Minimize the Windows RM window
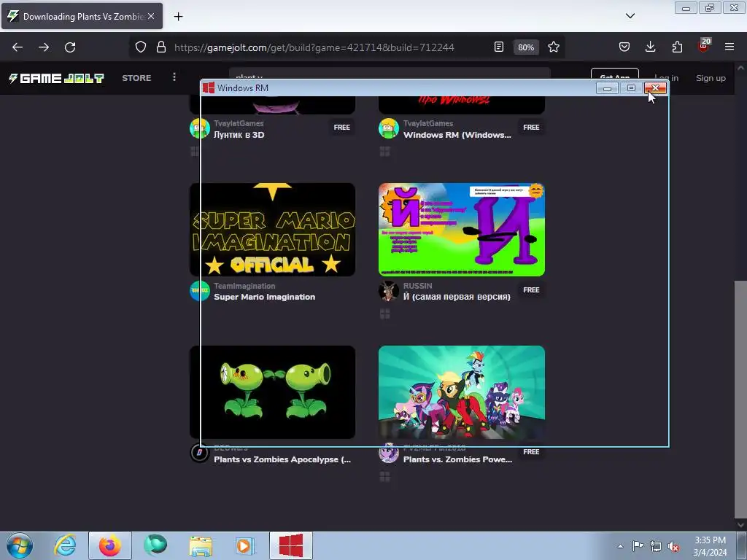The height and width of the screenshot is (560, 747). [x=607, y=88]
